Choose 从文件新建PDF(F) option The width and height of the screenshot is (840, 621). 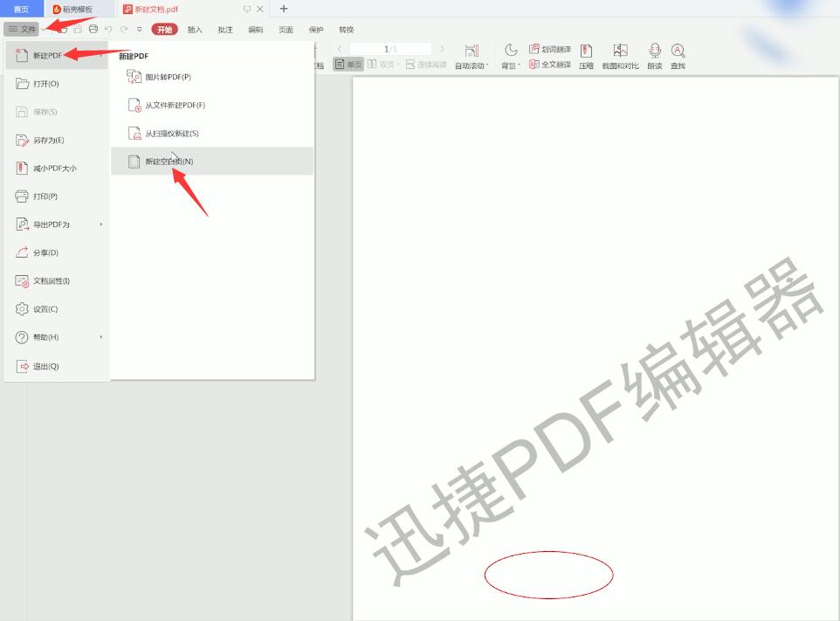(x=212, y=105)
